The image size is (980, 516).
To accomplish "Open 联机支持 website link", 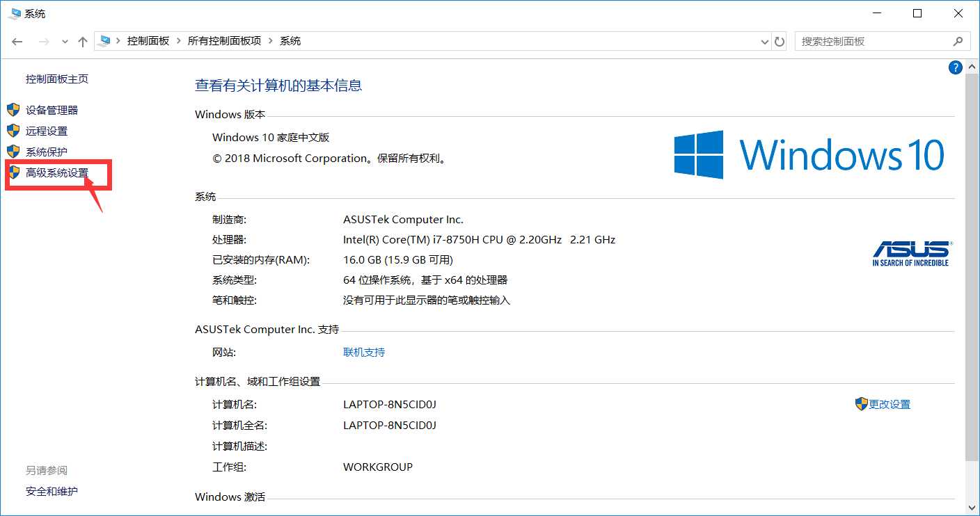I will [364, 352].
